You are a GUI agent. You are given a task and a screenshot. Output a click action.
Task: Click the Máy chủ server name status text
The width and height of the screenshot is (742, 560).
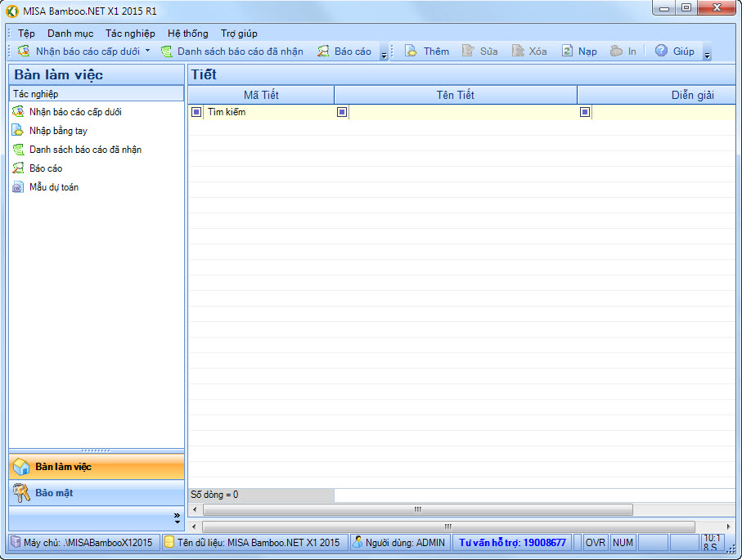[88, 543]
